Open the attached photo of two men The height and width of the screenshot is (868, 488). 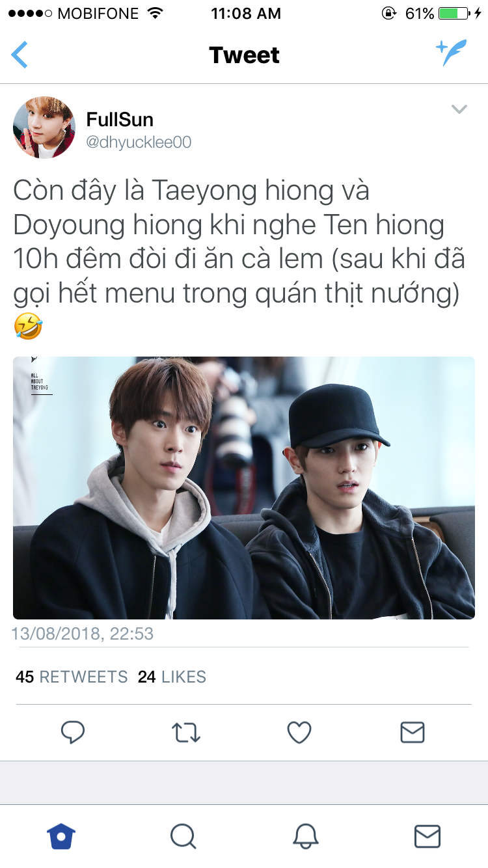(x=244, y=488)
